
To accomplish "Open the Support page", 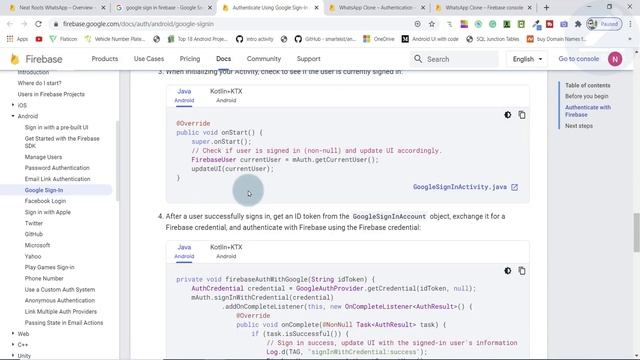I will [309, 59].
